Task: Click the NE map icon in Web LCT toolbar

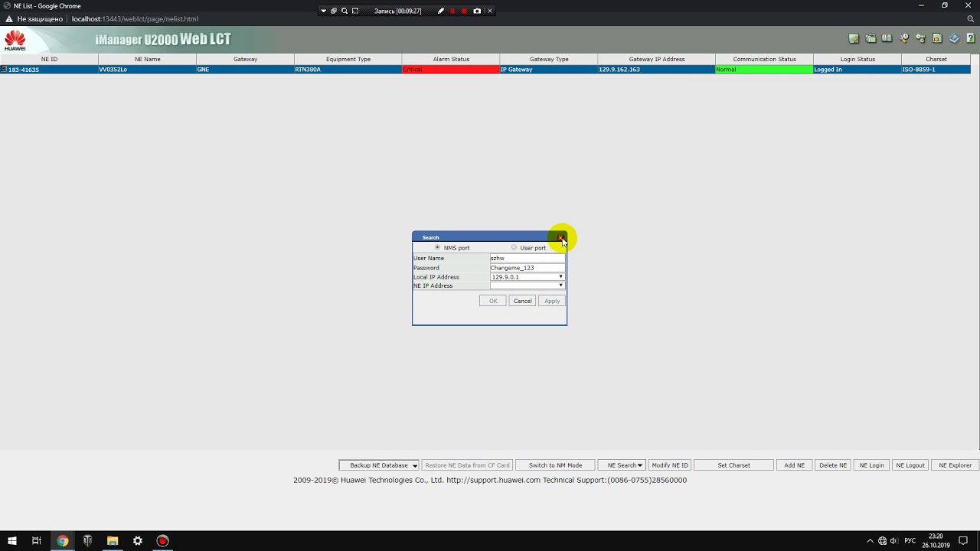Action: point(854,39)
